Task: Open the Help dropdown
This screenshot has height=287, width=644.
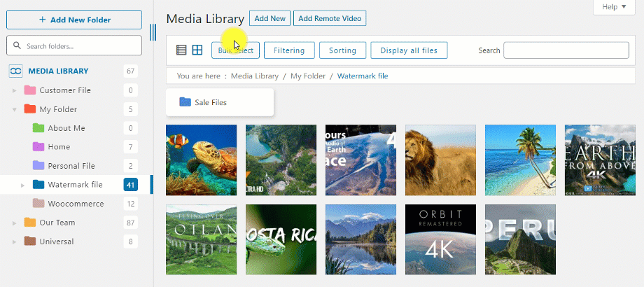Action: (614, 7)
